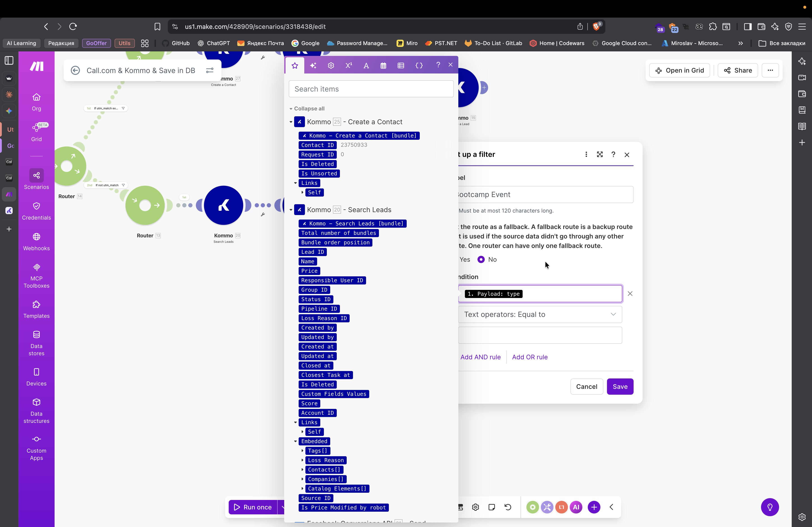Insert the Lead ID mapping pill
Screen dimensions: 812x527
[312, 252]
